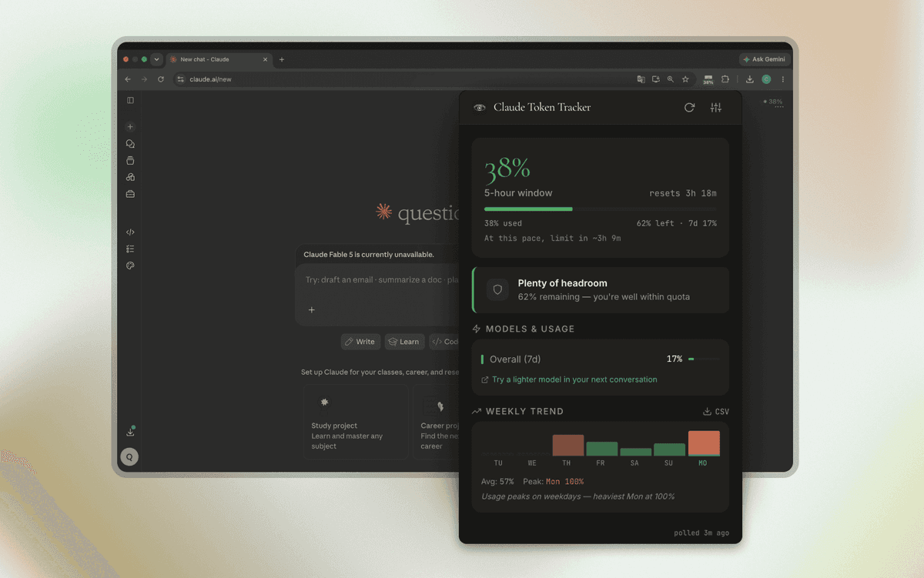Select the New chat - Claude tab
This screenshot has height=578, width=924.
[219, 59]
